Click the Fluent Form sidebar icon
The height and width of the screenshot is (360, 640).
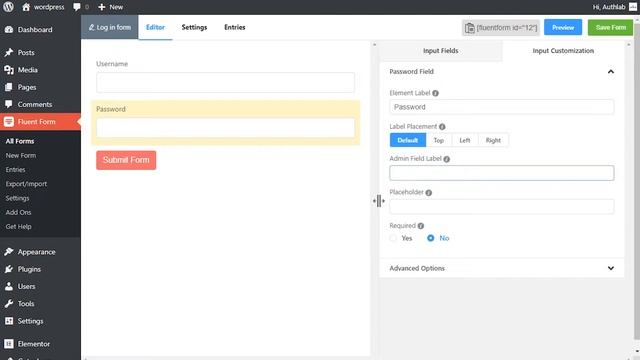point(9,122)
